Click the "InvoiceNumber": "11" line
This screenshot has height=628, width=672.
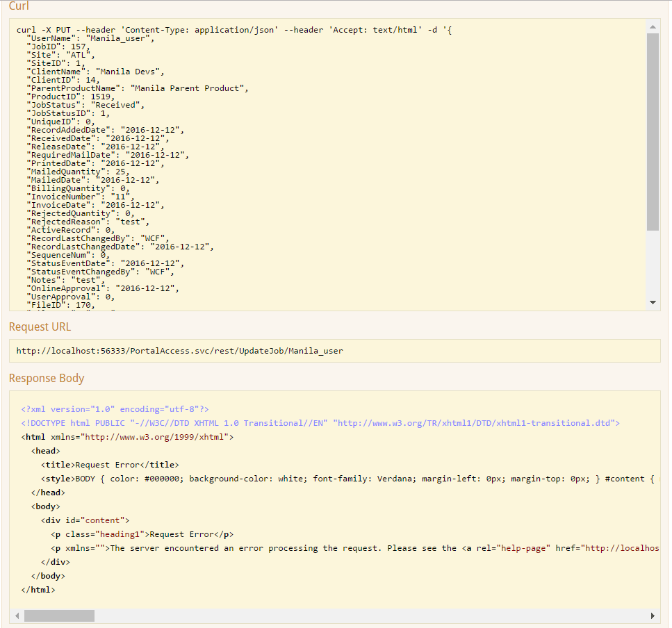(x=80, y=197)
